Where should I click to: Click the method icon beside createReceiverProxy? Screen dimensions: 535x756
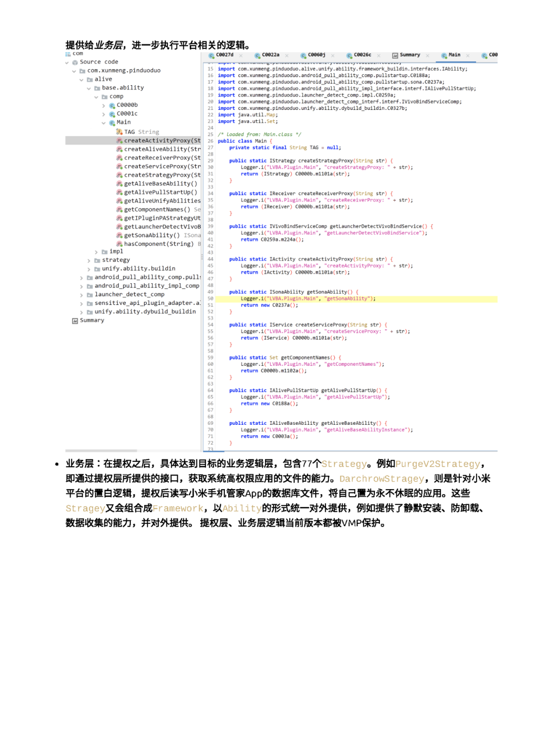click(119, 158)
